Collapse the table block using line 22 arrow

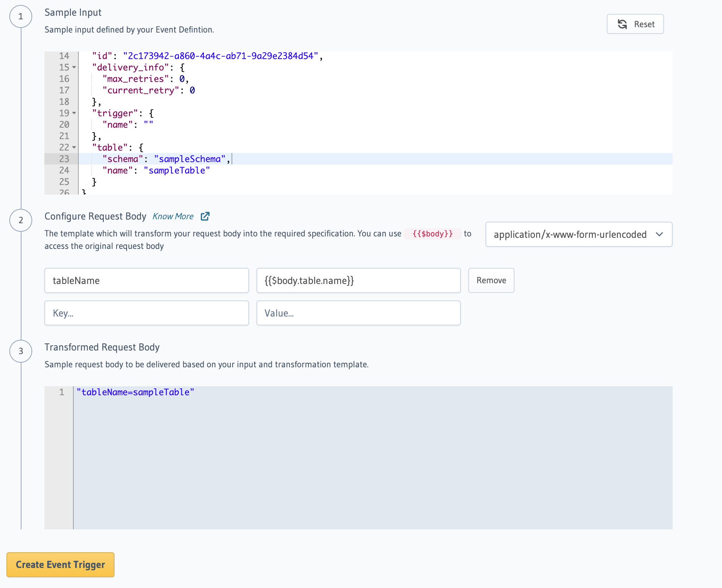click(74, 148)
